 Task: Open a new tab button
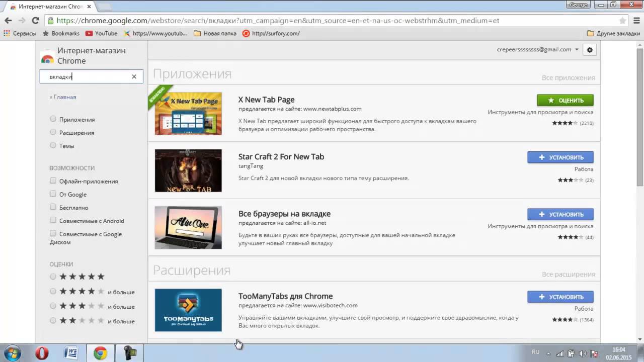click(x=104, y=7)
